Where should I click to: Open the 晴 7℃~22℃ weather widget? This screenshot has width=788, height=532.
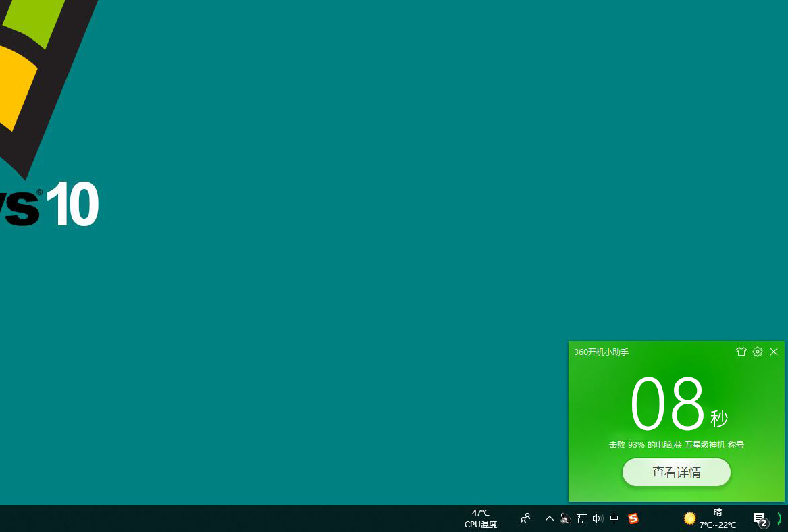click(x=717, y=518)
